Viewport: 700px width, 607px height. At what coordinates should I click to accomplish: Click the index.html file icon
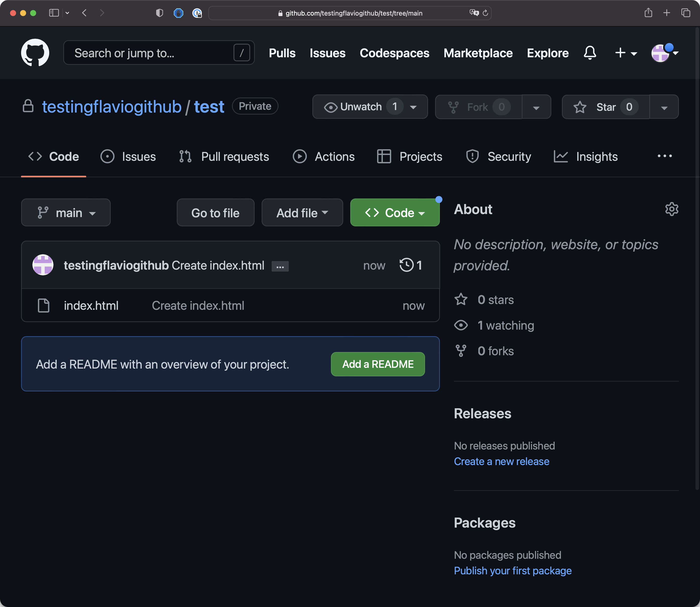point(44,306)
